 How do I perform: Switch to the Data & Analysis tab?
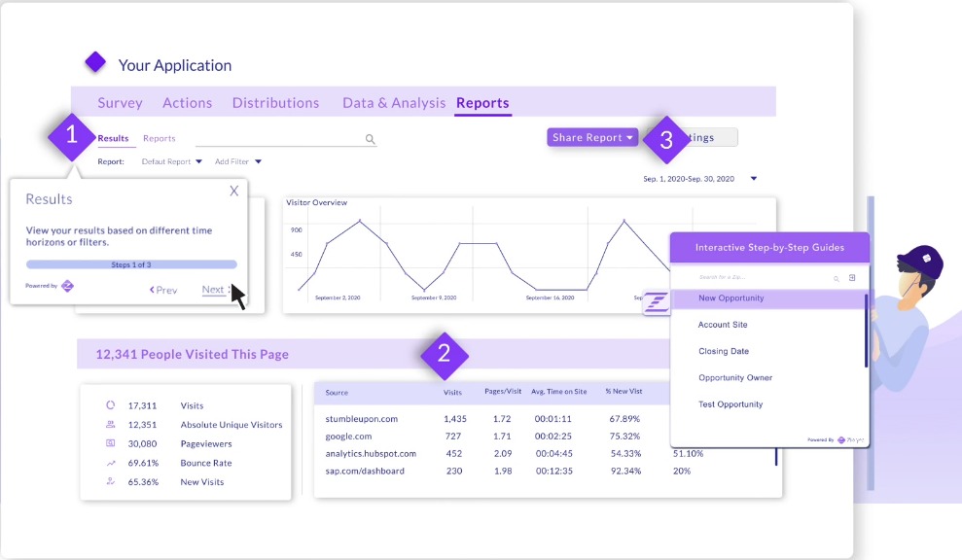[x=394, y=103]
